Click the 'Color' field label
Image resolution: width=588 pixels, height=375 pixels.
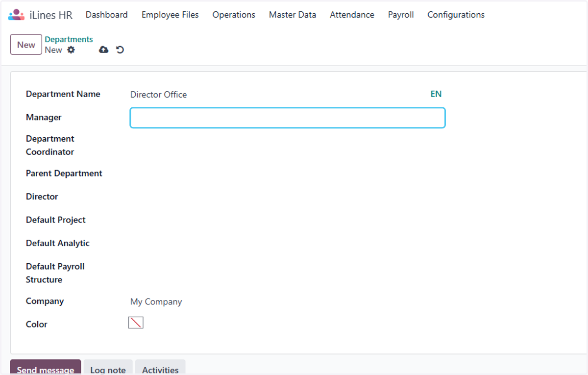[x=37, y=325]
